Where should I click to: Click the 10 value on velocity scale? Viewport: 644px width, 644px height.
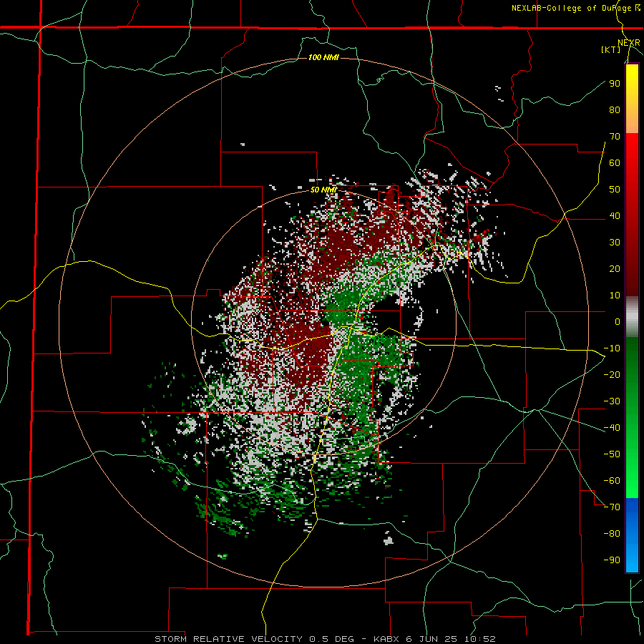[x=615, y=295]
